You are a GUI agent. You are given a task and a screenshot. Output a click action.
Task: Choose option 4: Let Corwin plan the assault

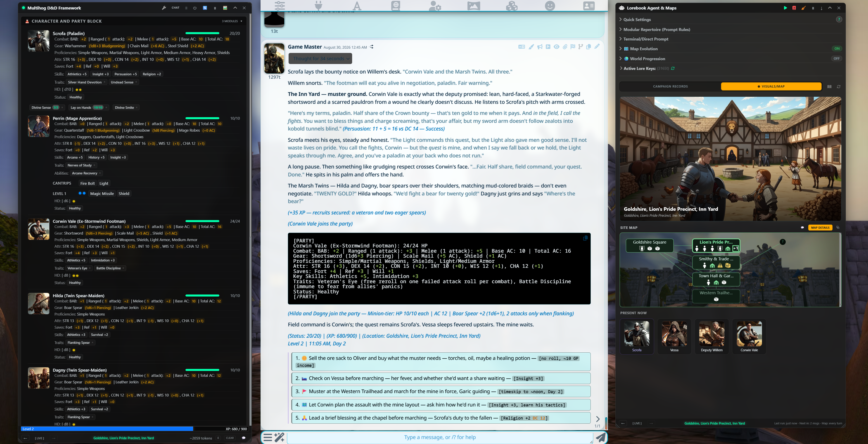(441, 405)
